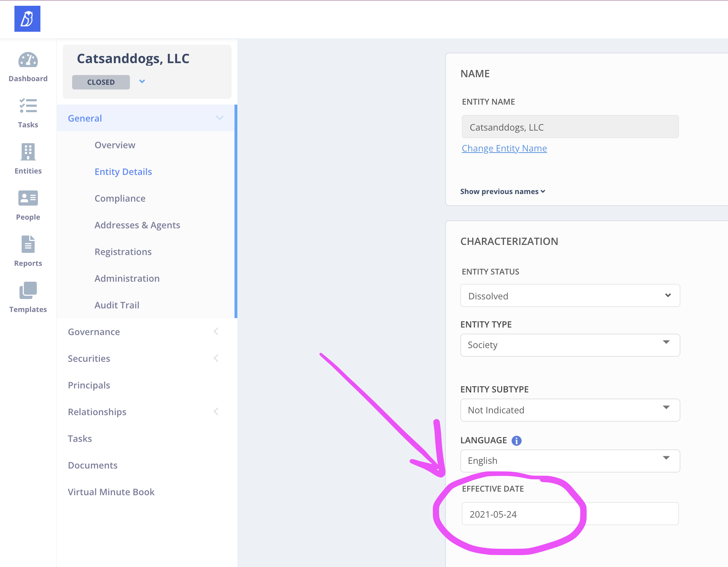Viewport: 728px width, 567px height.
Task: Open the Reports document icon
Action: point(28,244)
